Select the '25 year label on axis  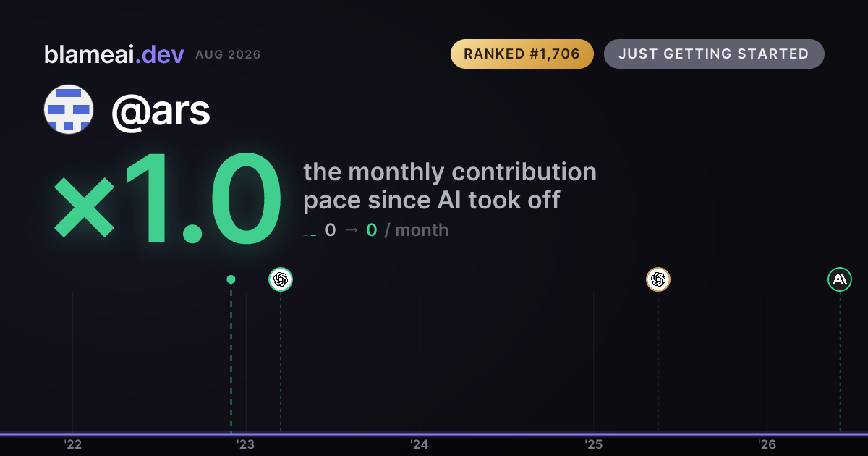coord(594,444)
